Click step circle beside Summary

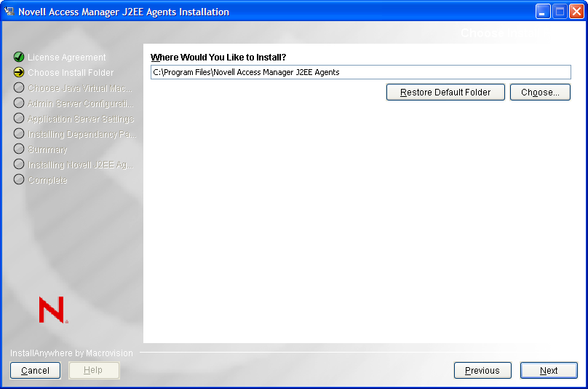pyautogui.click(x=19, y=149)
